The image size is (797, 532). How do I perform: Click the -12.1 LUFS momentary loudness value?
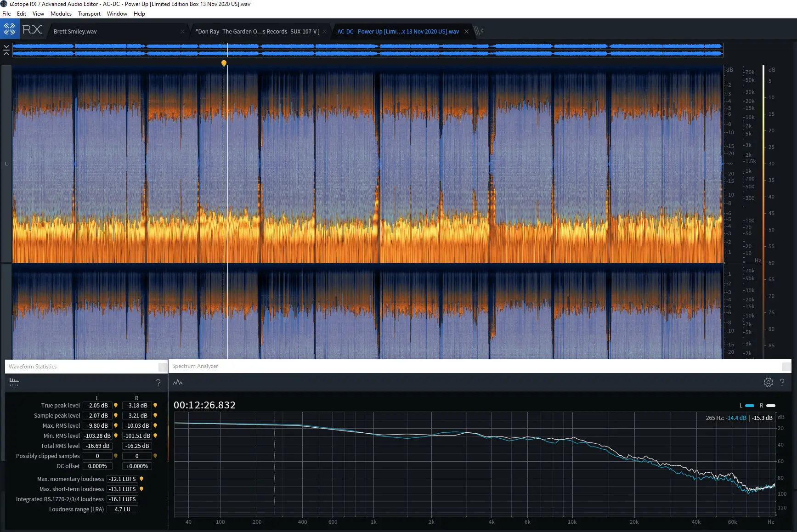[x=122, y=479]
